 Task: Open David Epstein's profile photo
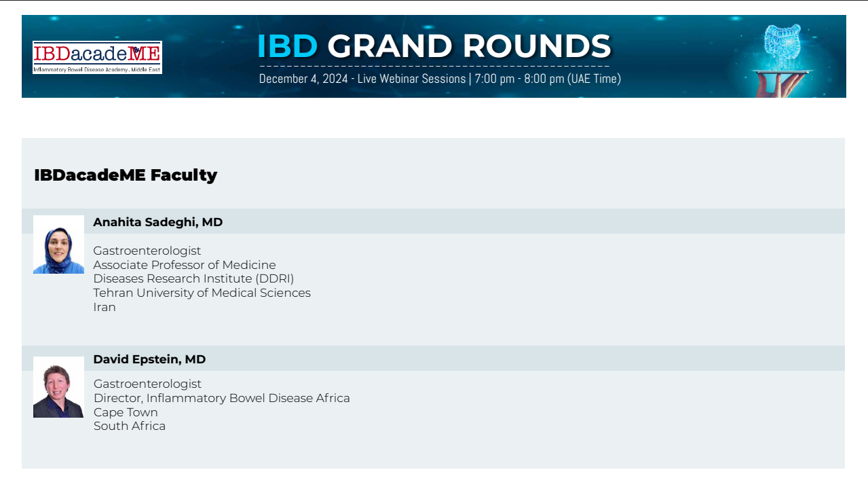tap(58, 387)
